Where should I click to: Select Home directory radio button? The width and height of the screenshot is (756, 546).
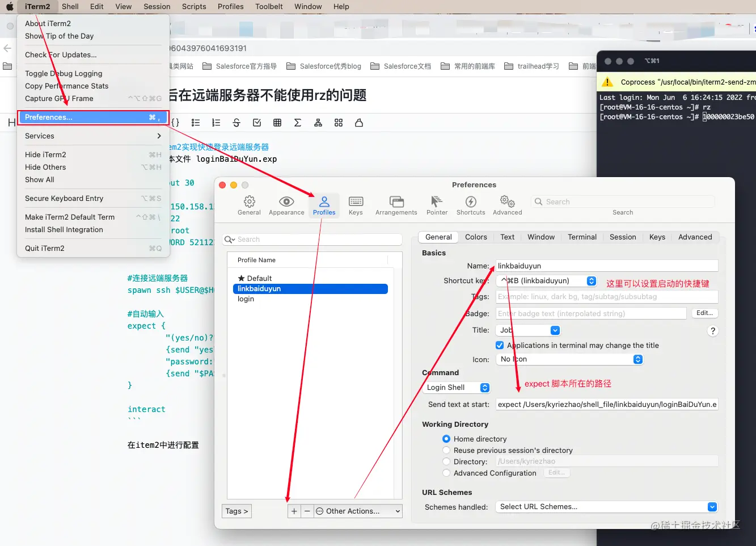coord(446,439)
